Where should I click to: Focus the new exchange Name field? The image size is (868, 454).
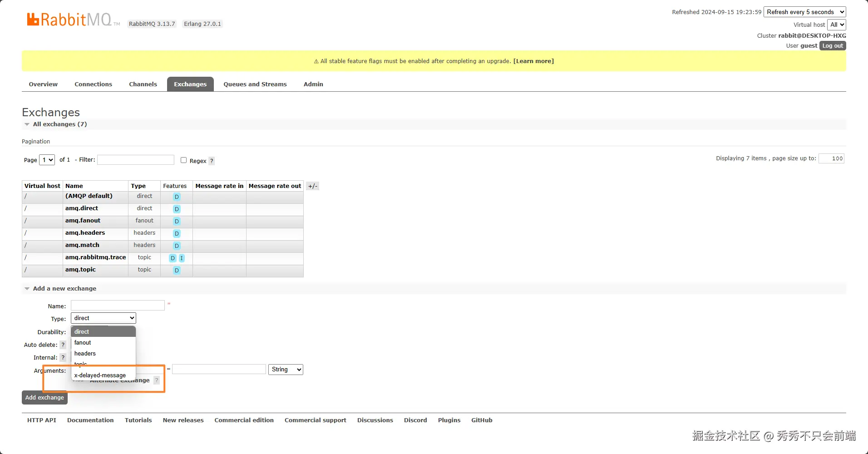coord(118,306)
